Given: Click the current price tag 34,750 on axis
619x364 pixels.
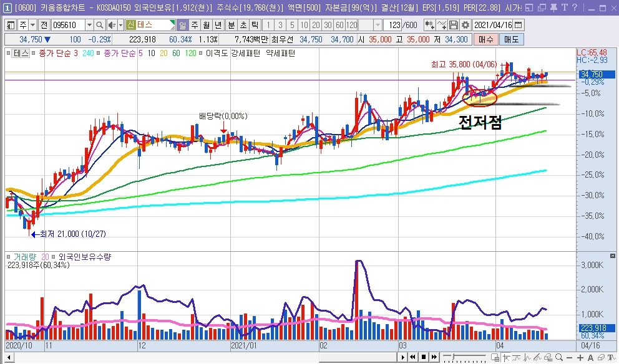Looking at the screenshot, I should [597, 74].
